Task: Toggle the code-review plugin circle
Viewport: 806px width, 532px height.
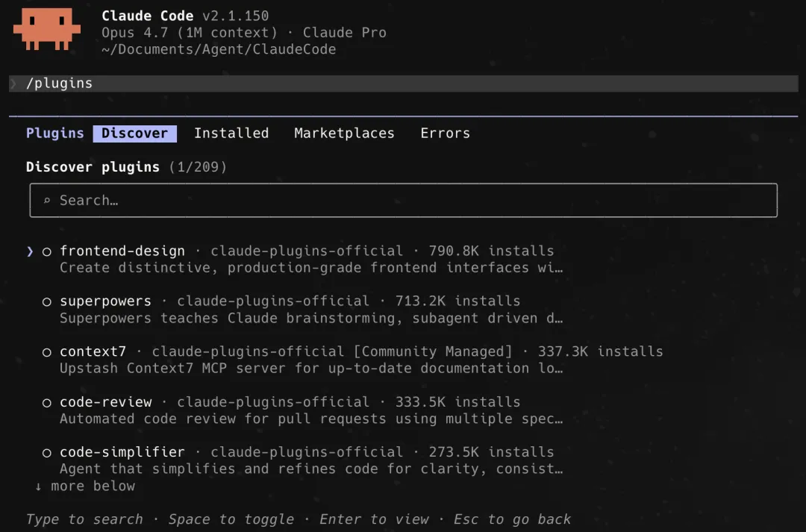Action: 47,402
